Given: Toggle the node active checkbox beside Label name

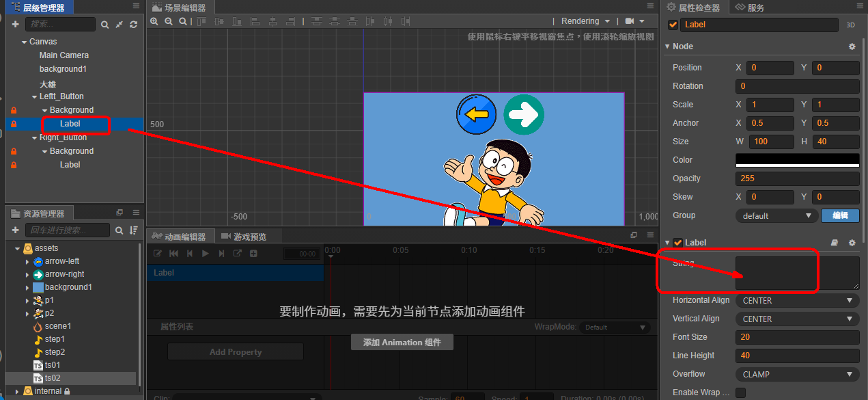Looking at the screenshot, I should click(673, 25).
